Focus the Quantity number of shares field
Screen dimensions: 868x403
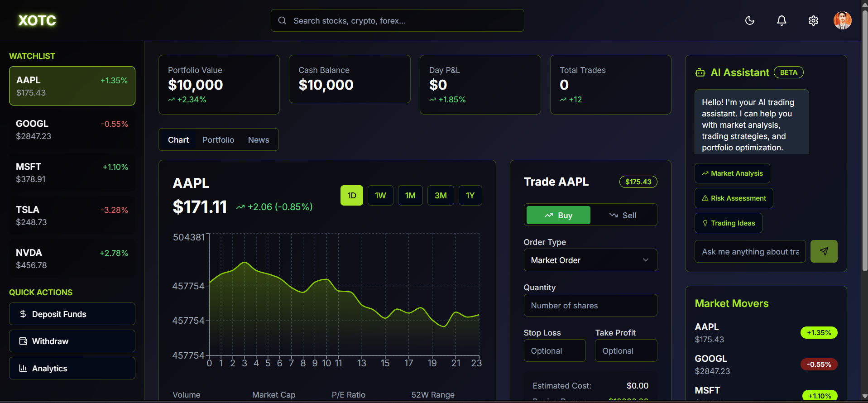(x=590, y=305)
